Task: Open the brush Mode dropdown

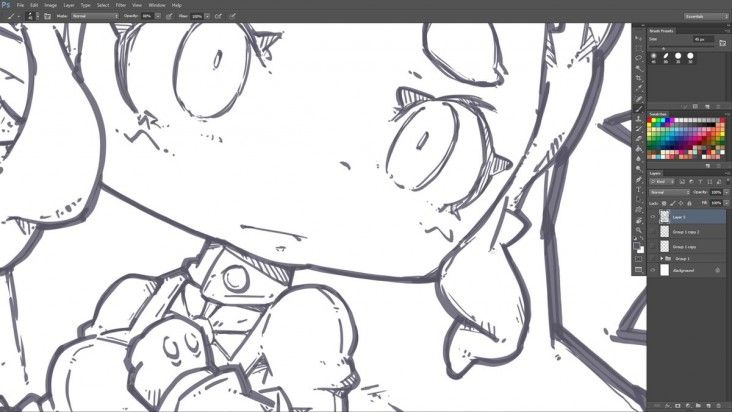Action: [x=95, y=16]
